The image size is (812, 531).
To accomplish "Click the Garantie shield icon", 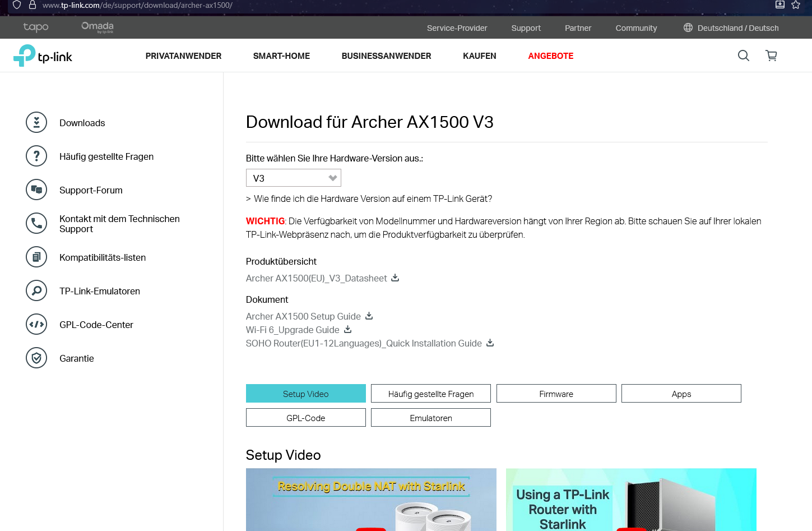I will pos(36,358).
